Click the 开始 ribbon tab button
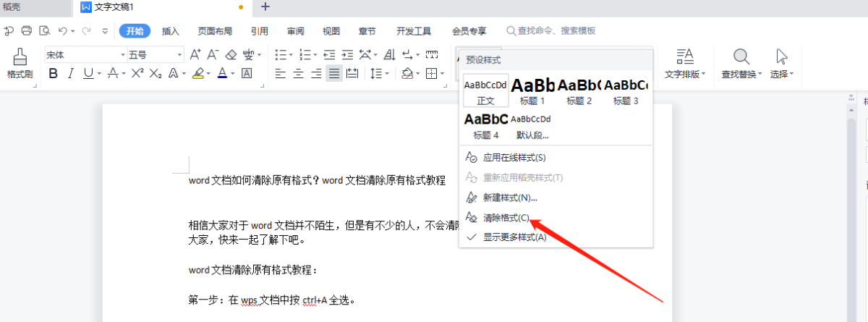This screenshot has height=322, width=868. pyautogui.click(x=135, y=30)
